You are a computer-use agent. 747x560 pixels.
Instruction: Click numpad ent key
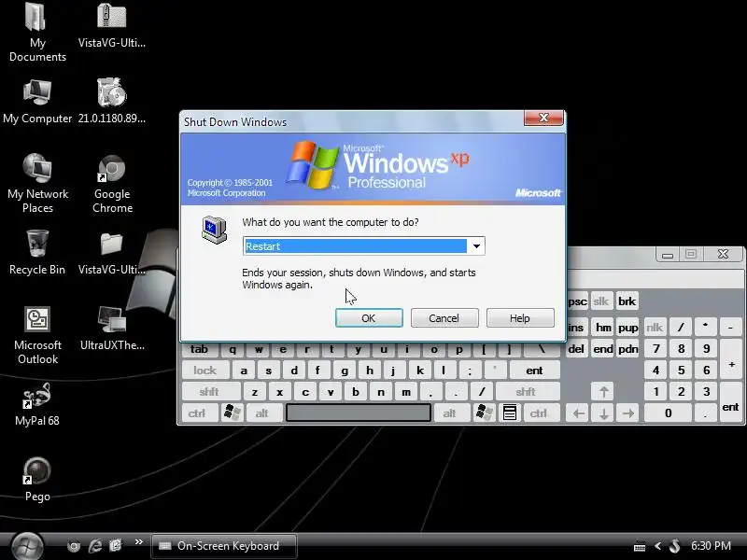pyautogui.click(x=730, y=402)
